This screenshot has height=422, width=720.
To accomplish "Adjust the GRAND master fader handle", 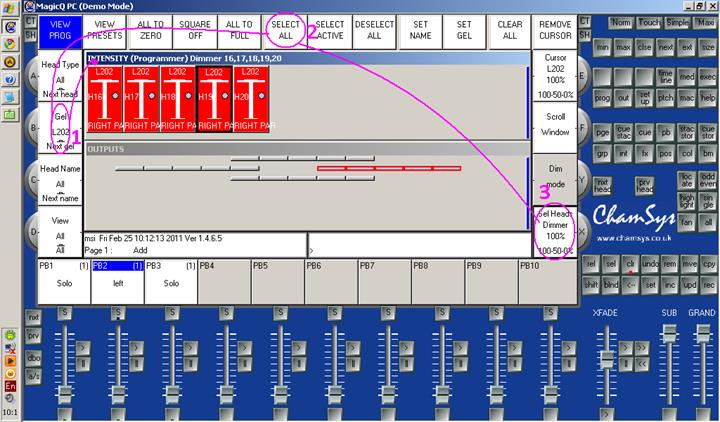I will tap(703, 333).
